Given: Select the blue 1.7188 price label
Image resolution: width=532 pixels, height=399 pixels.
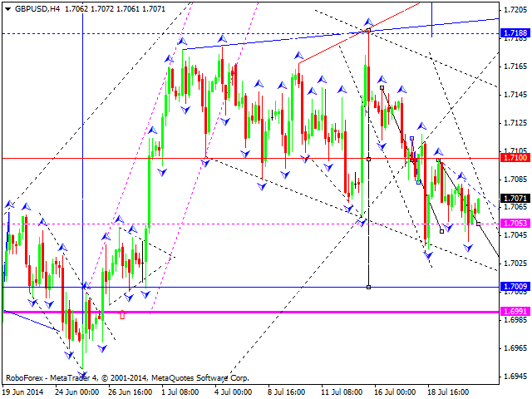Looking at the screenshot, I should (x=514, y=33).
